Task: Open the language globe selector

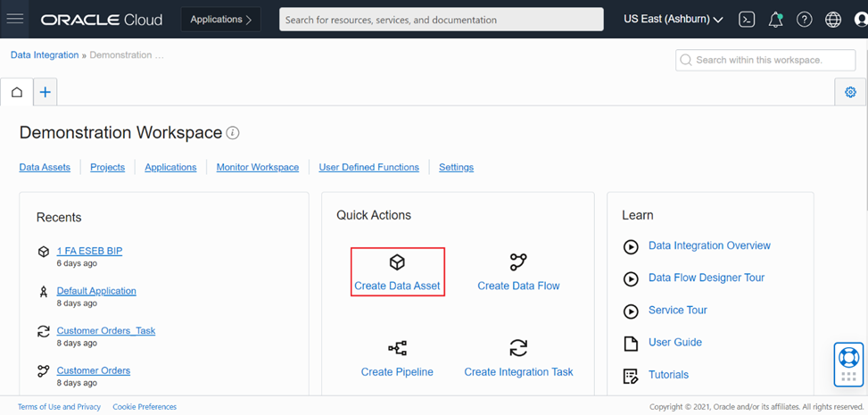Action: (x=833, y=20)
